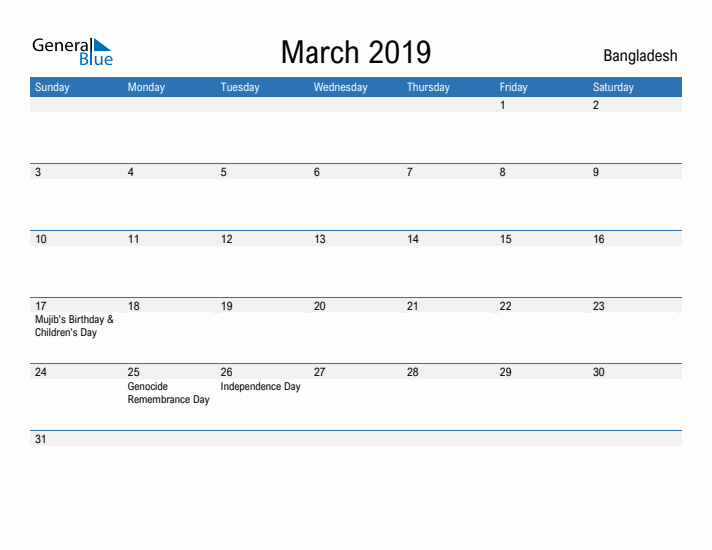This screenshot has height=550, width=712.
Task: Select date 12 on Tuesday
Action: coord(227,239)
